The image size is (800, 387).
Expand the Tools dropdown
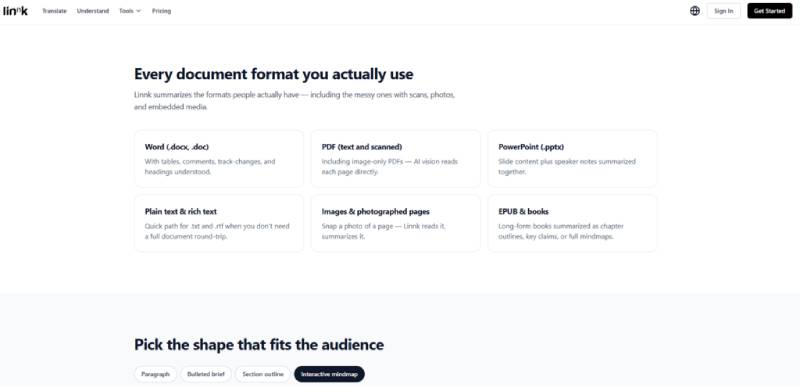(130, 11)
